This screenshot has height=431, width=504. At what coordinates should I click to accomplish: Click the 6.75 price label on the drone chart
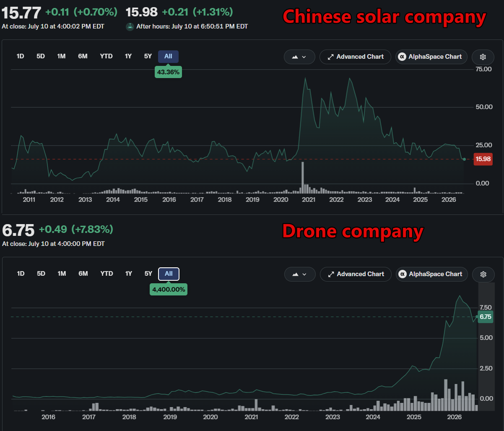pyautogui.click(x=485, y=317)
